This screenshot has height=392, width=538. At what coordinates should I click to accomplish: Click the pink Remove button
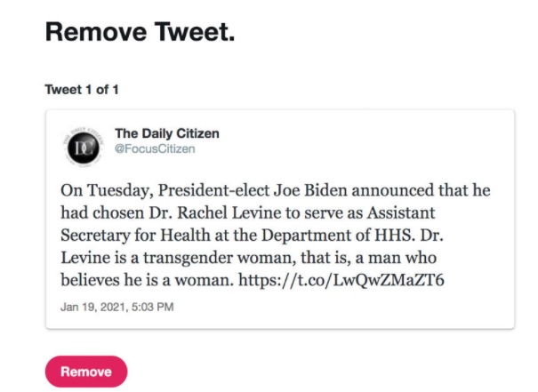[86, 372]
